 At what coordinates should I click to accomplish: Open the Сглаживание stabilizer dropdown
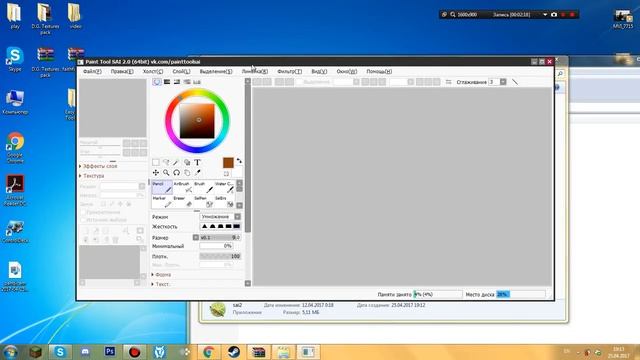point(503,82)
